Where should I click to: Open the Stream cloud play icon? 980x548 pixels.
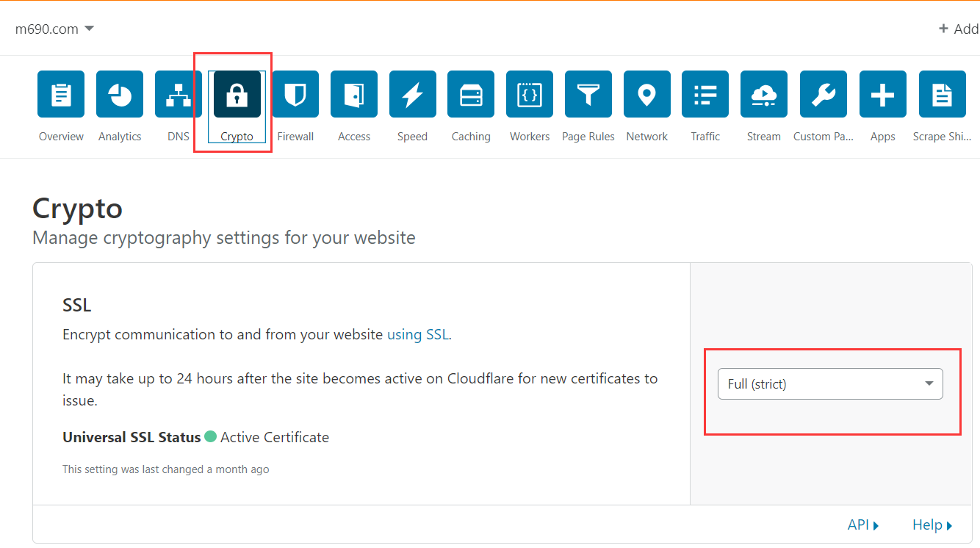click(764, 94)
